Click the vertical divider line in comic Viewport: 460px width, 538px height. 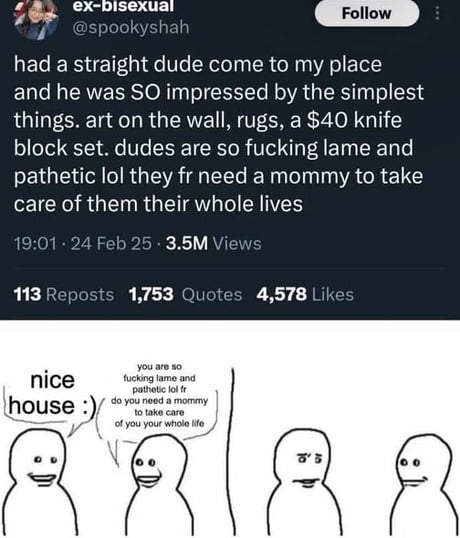[x=231, y=452]
